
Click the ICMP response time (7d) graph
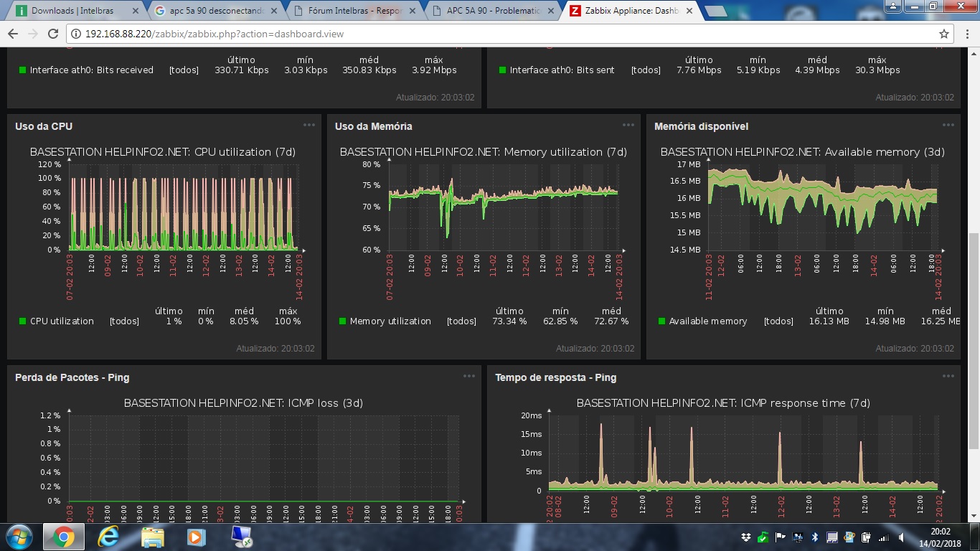click(x=743, y=453)
